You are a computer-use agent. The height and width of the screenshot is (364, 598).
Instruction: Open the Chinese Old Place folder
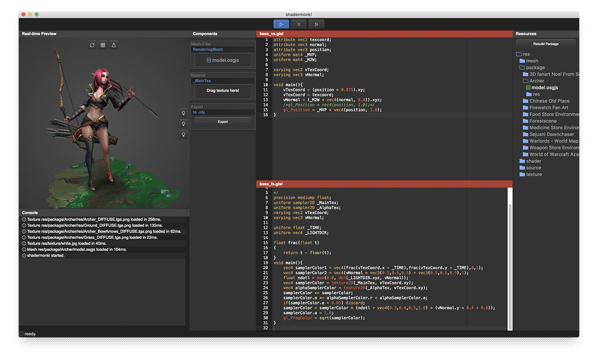[546, 101]
